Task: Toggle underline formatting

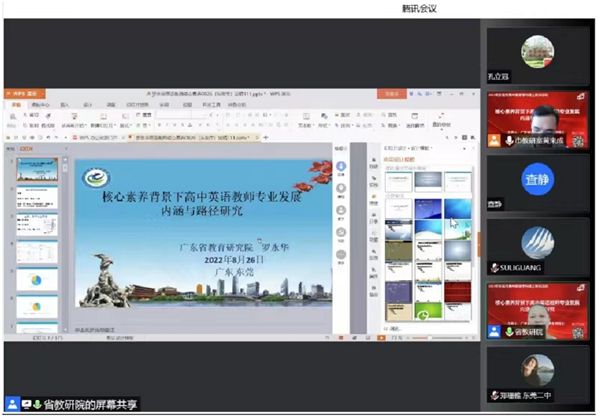Action: coord(175,125)
